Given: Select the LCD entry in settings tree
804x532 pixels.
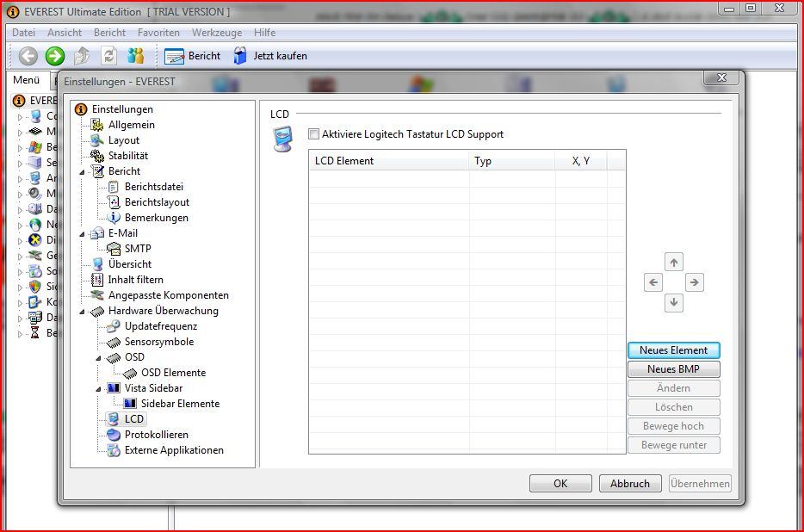Looking at the screenshot, I should [133, 419].
